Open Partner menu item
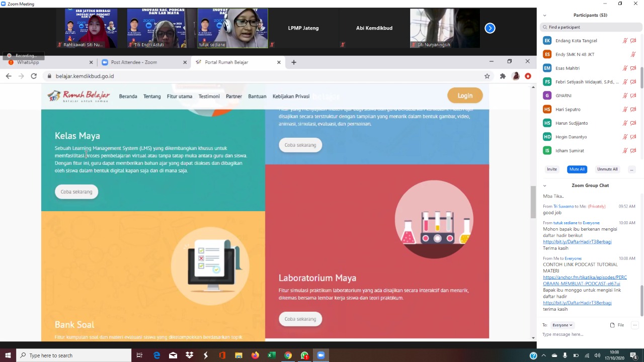The image size is (644, 362). point(234,96)
